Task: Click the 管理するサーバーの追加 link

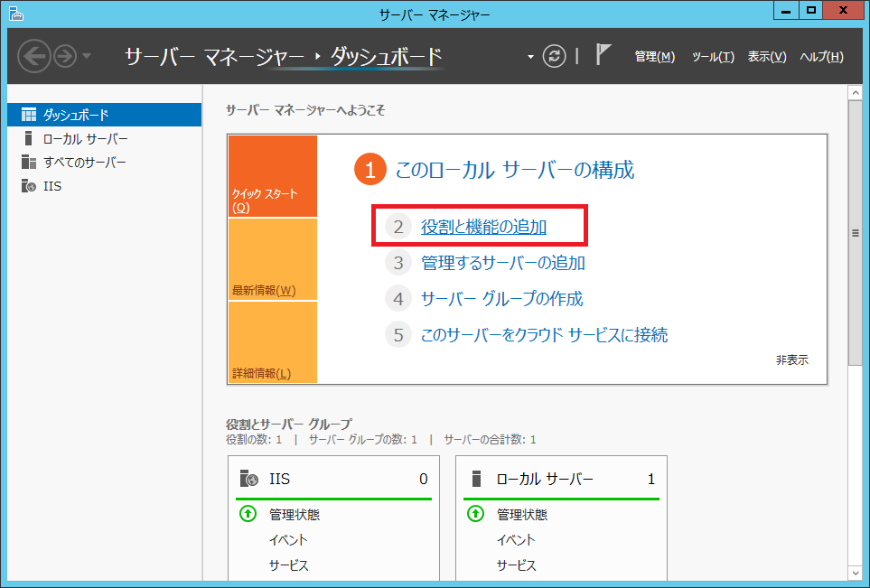Action: pos(502,263)
